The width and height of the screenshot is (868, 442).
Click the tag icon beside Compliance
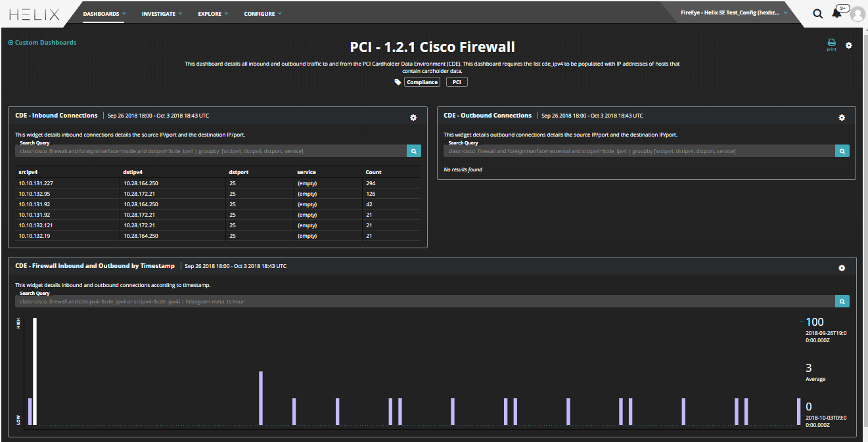pos(398,82)
